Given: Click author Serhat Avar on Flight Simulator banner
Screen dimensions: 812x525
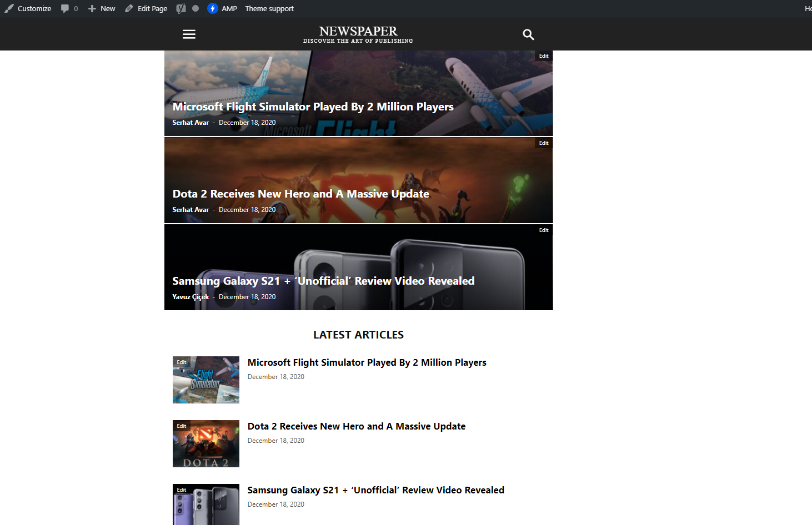Looking at the screenshot, I should point(191,123).
